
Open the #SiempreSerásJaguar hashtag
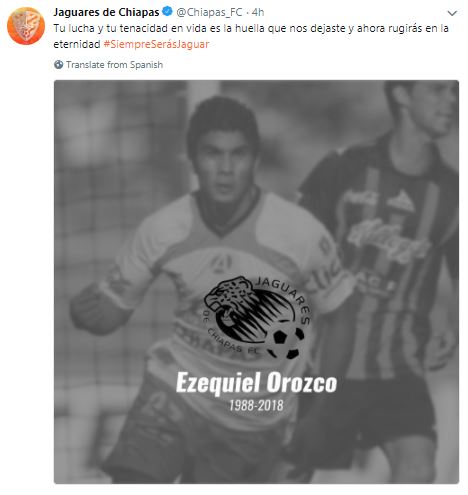click(156, 44)
